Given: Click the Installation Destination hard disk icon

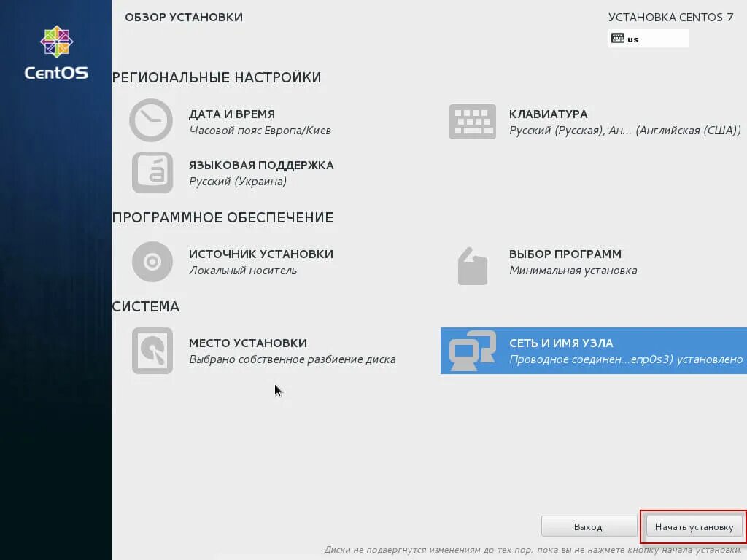Looking at the screenshot, I should point(152,351).
